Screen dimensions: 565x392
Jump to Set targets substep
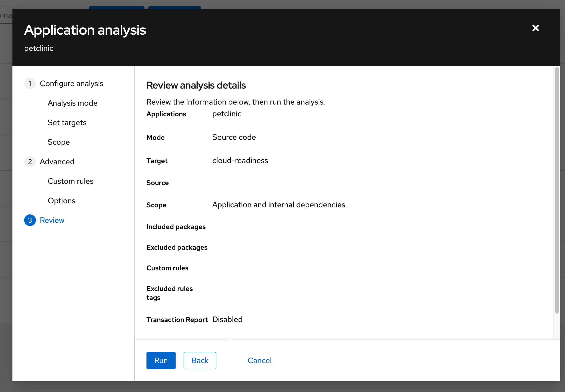tap(67, 123)
